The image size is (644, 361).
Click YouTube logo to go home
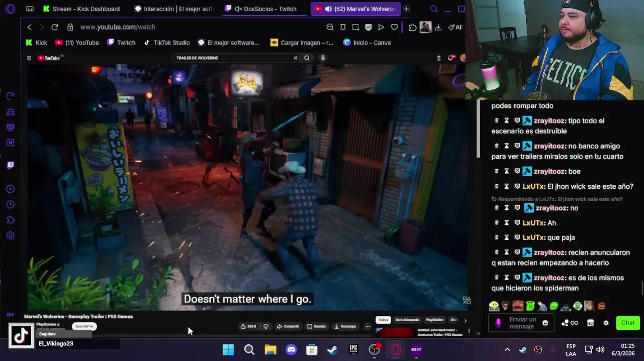(49, 58)
